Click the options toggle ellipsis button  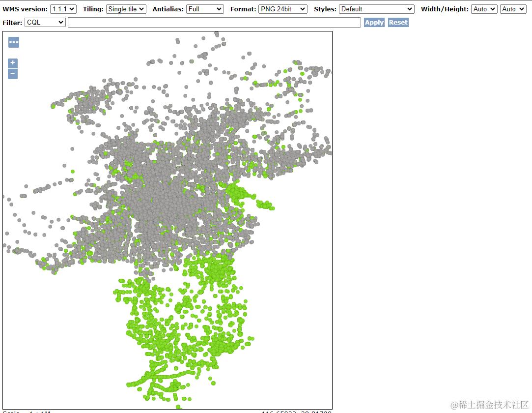pyautogui.click(x=14, y=42)
